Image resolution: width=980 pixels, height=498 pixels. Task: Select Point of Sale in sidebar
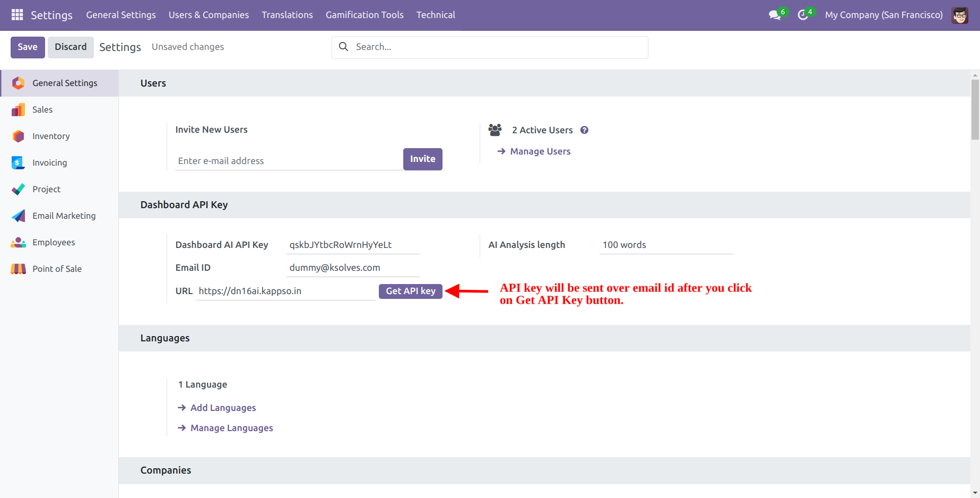click(x=57, y=269)
